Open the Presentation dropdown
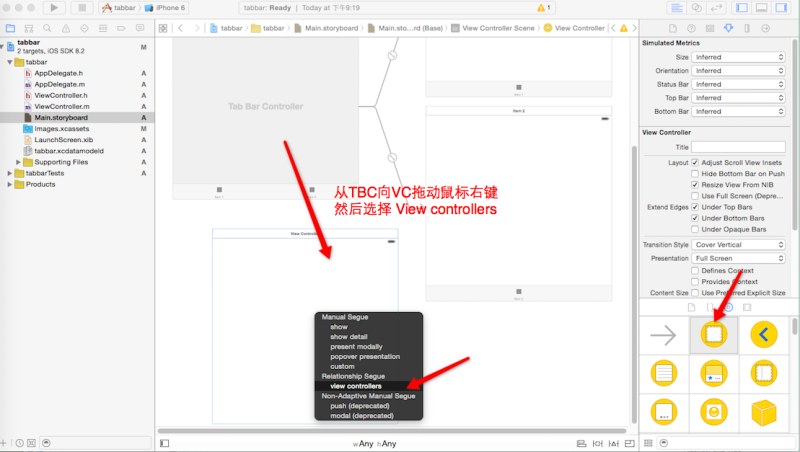This screenshot has height=452, width=800. coord(738,259)
